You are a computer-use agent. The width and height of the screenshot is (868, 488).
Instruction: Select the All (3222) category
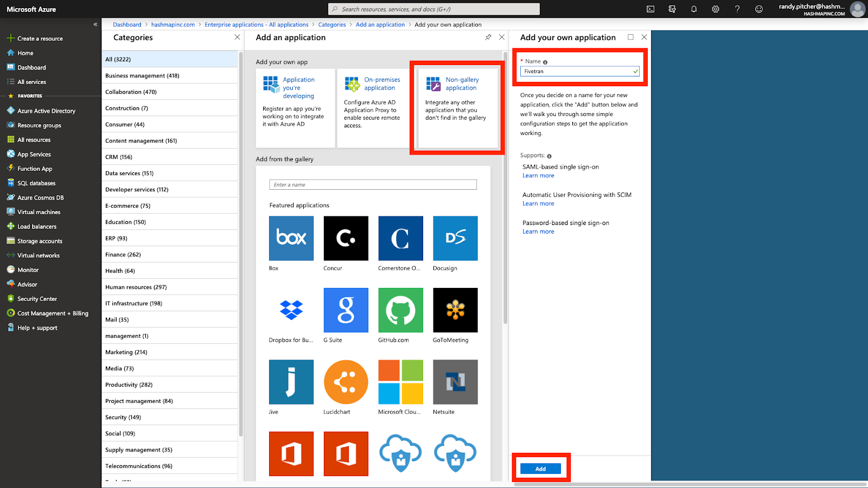tap(170, 59)
